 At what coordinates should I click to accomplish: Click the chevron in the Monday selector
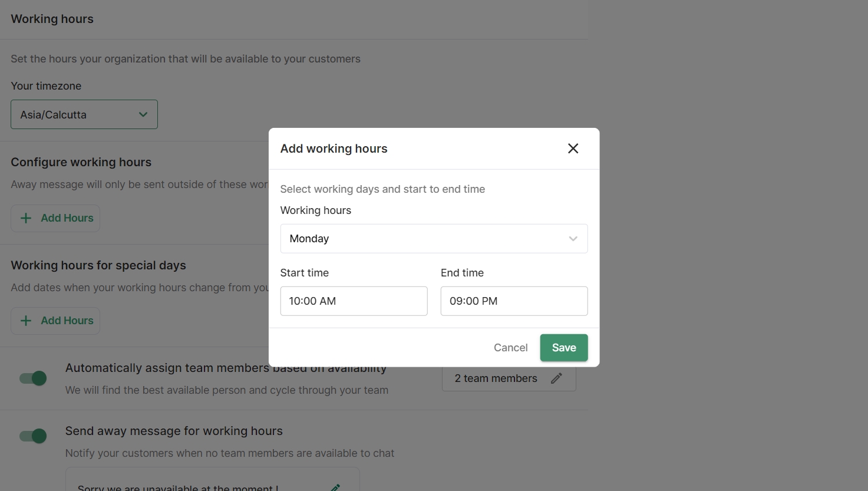point(573,239)
